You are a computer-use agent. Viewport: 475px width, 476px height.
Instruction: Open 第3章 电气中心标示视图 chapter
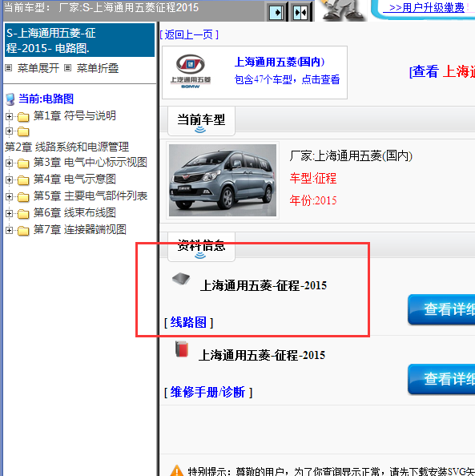point(91,162)
